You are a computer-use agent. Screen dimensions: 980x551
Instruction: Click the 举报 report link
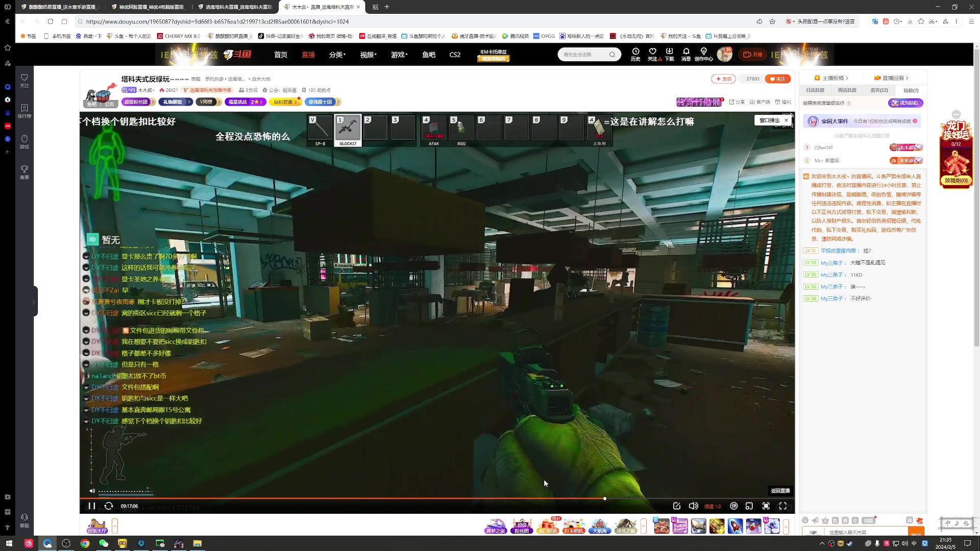pos(196,79)
